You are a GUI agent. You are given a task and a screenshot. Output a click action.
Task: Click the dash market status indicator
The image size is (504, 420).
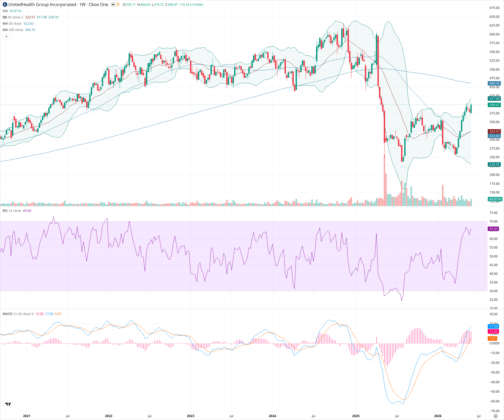tap(113, 4)
